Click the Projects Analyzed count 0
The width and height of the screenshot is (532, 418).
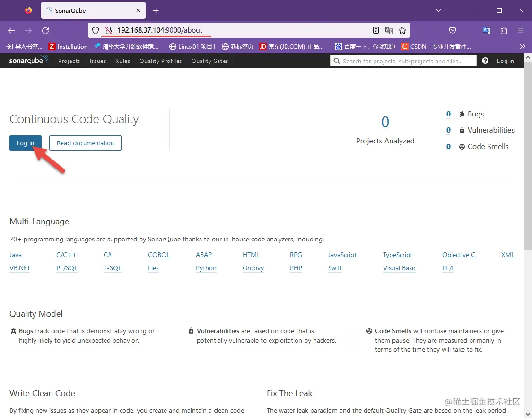385,122
